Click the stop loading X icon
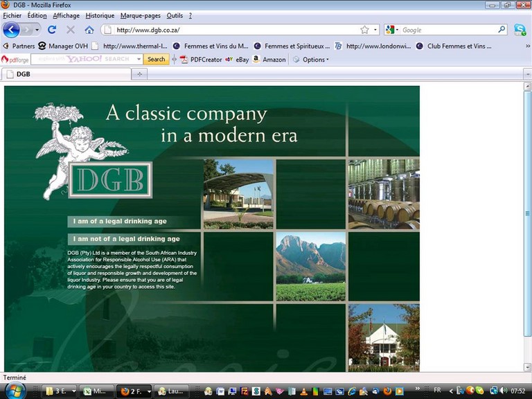 coord(71,30)
